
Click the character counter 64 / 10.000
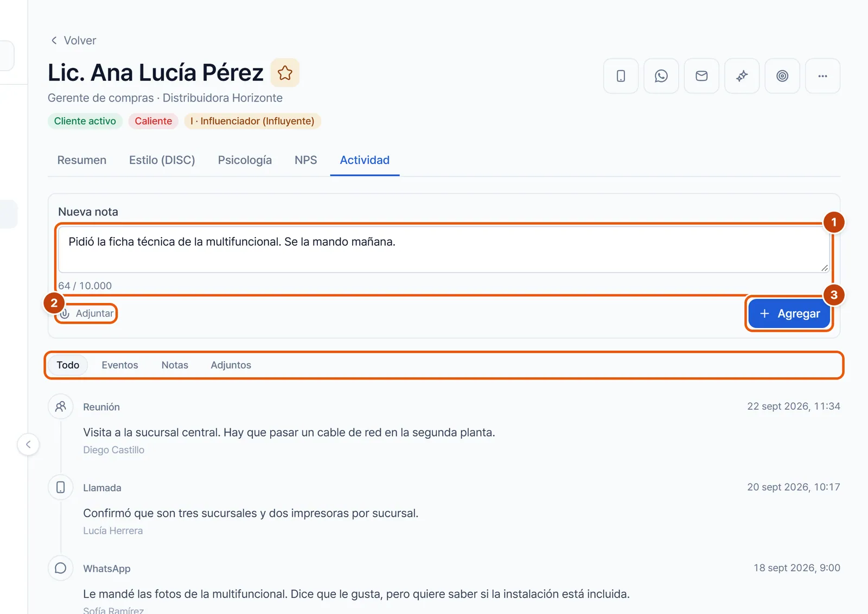pos(85,286)
